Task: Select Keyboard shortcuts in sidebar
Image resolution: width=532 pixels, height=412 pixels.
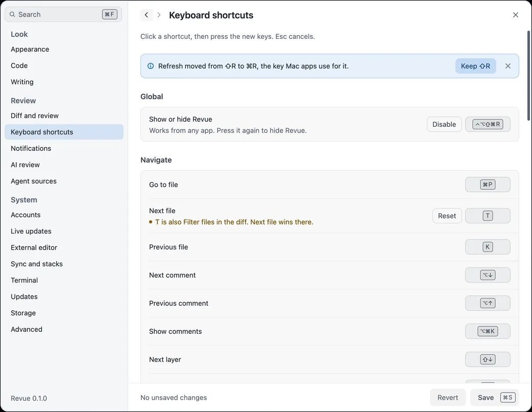Action: pos(64,132)
